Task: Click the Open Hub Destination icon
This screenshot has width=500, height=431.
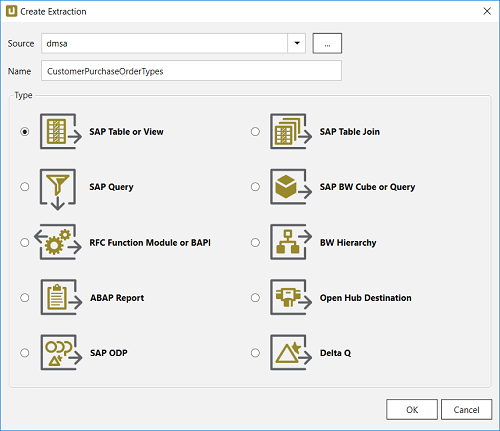Action: coord(291,297)
